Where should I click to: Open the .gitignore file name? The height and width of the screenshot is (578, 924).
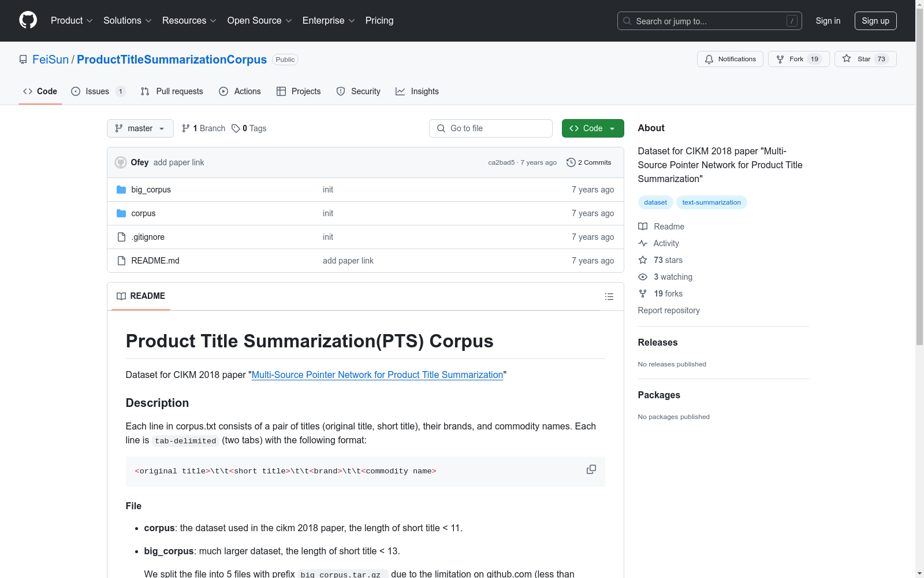pos(148,237)
